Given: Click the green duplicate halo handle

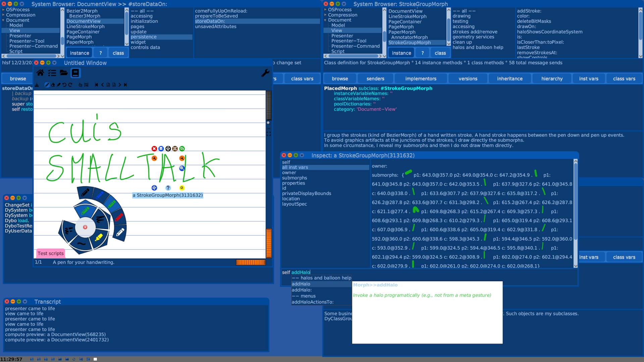Looking at the screenshot, I should click(x=182, y=148).
